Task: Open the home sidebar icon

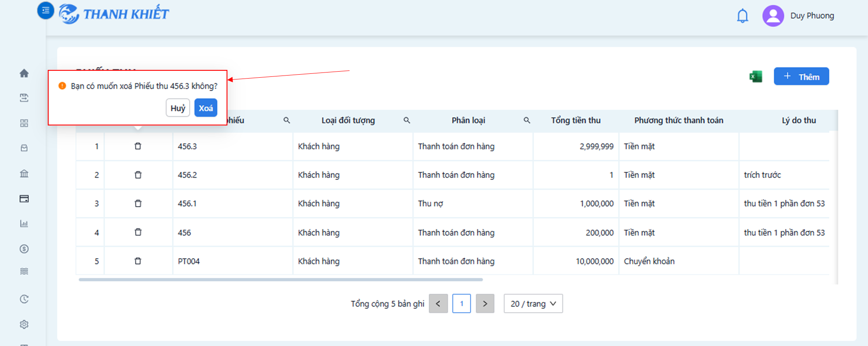Action: [24, 73]
